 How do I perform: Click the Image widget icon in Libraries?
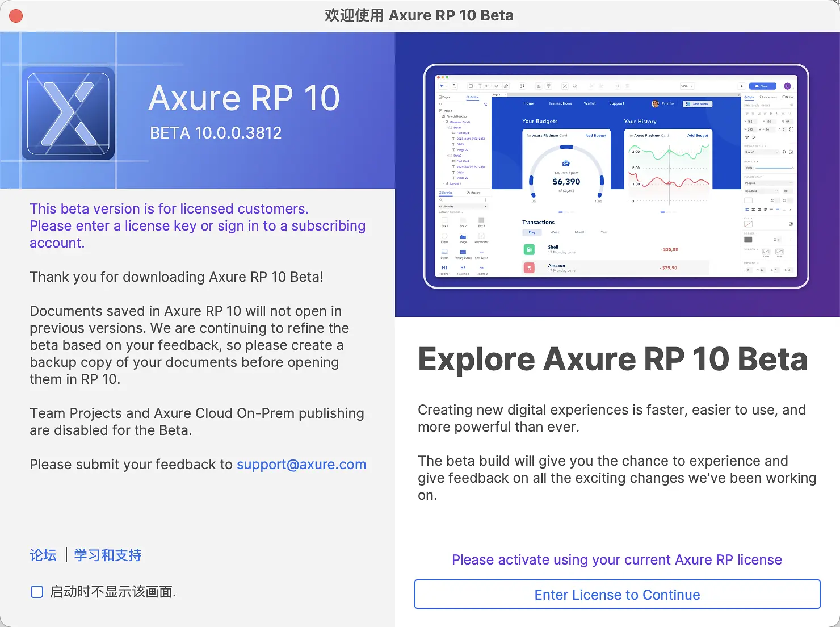click(x=463, y=236)
